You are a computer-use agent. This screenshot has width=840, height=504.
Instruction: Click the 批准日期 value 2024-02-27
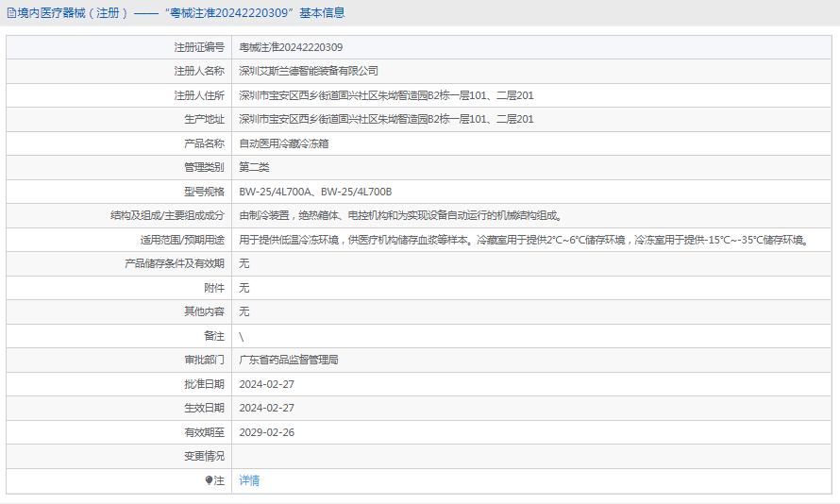tap(267, 384)
